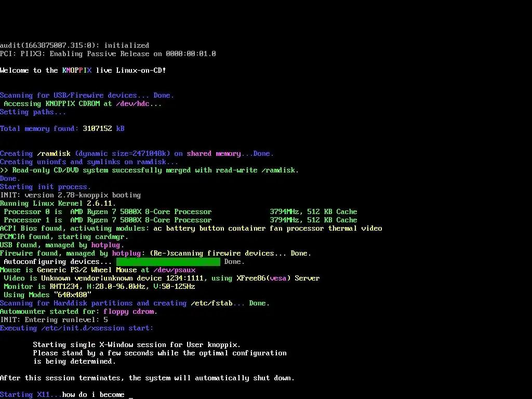
Task: Click the 'Creating /ramdisk' line
Action: coord(137,154)
